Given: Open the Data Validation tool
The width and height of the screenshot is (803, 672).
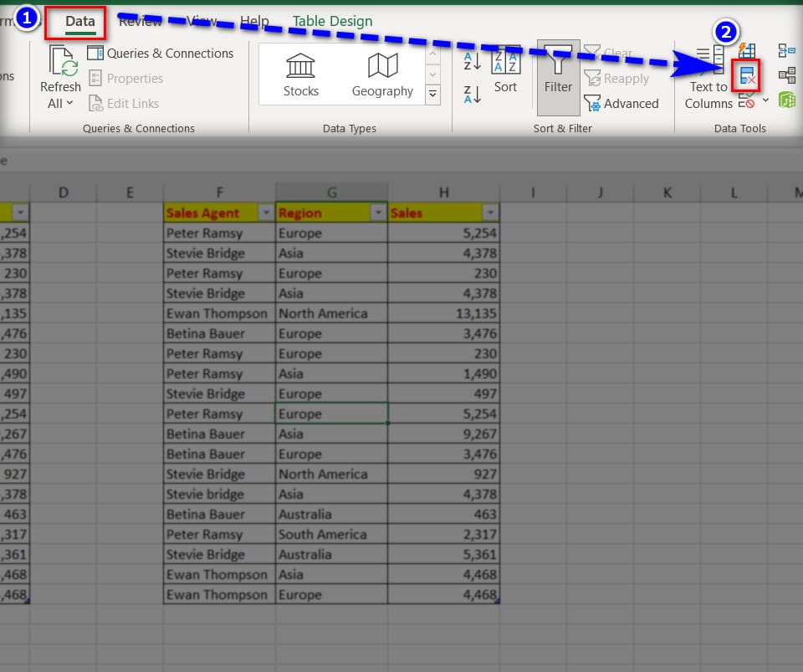Looking at the screenshot, I should coord(747,100).
